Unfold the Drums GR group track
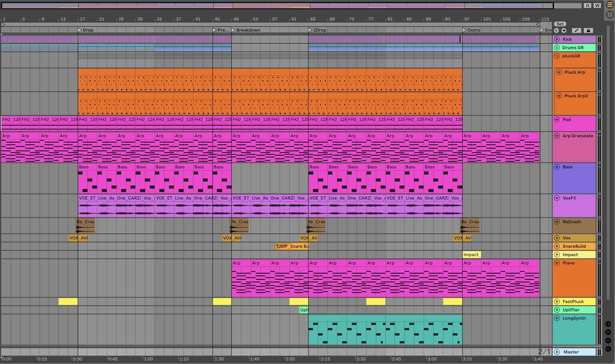 click(x=557, y=48)
